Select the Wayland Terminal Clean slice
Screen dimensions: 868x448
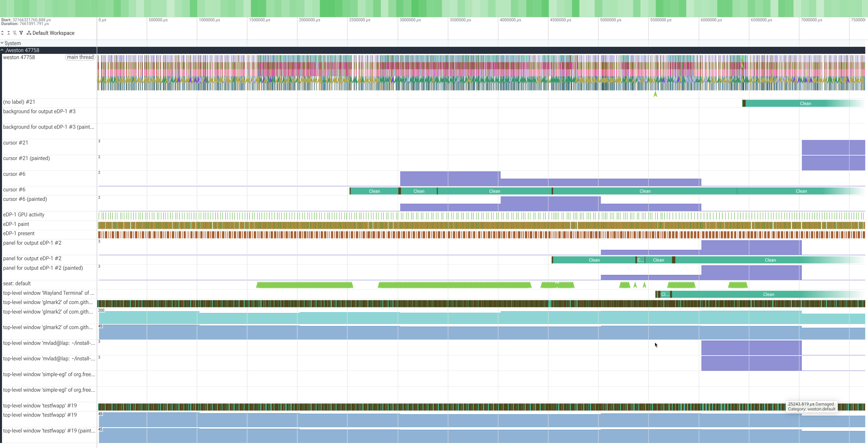coord(768,294)
